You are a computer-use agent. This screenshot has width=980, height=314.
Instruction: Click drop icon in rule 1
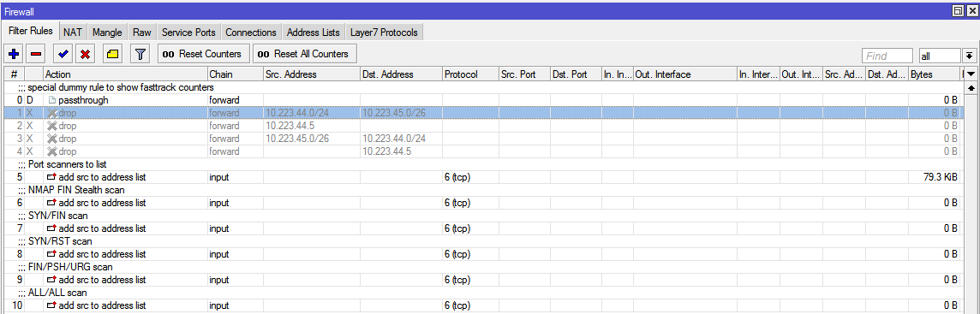[x=52, y=113]
